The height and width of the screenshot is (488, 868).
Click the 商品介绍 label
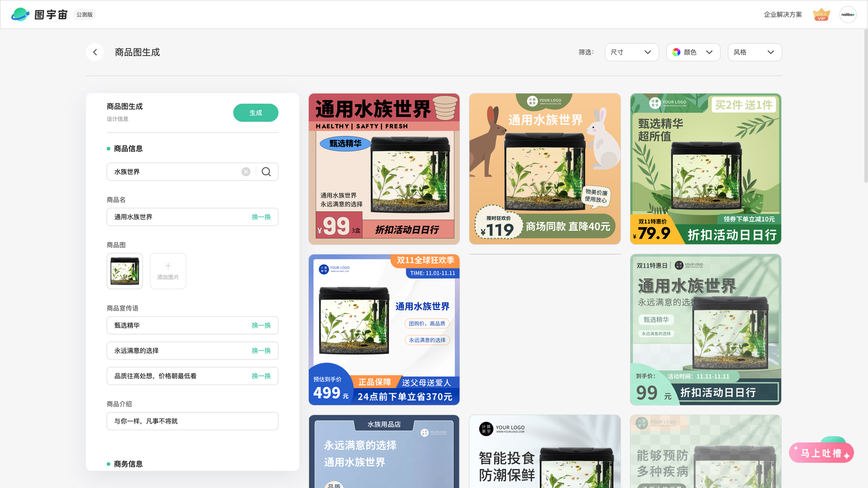pyautogui.click(x=119, y=404)
